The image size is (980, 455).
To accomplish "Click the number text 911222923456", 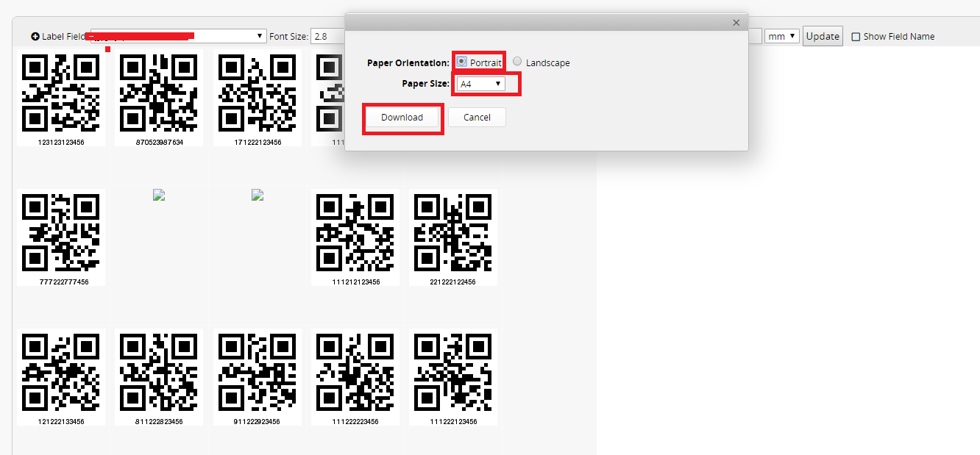I will (258, 422).
